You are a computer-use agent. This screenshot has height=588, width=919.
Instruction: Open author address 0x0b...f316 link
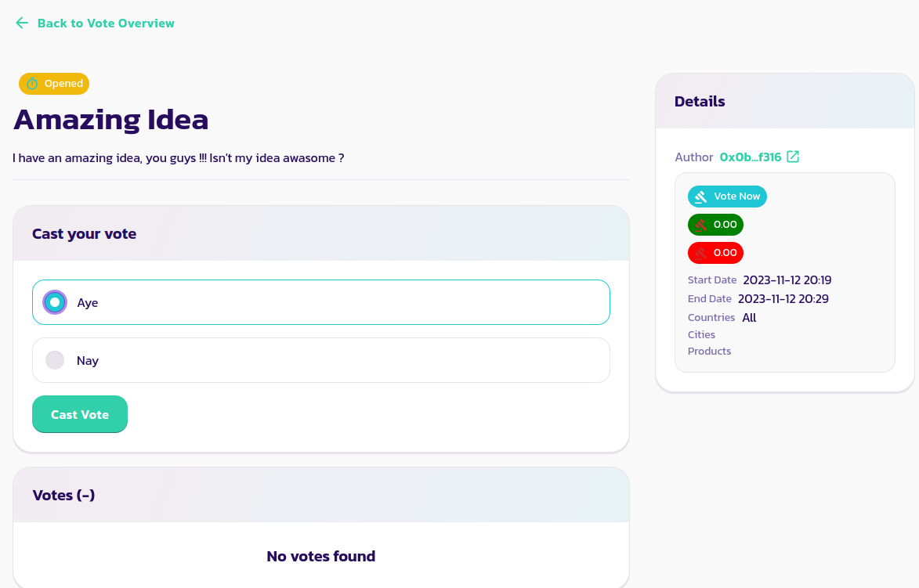coord(750,157)
